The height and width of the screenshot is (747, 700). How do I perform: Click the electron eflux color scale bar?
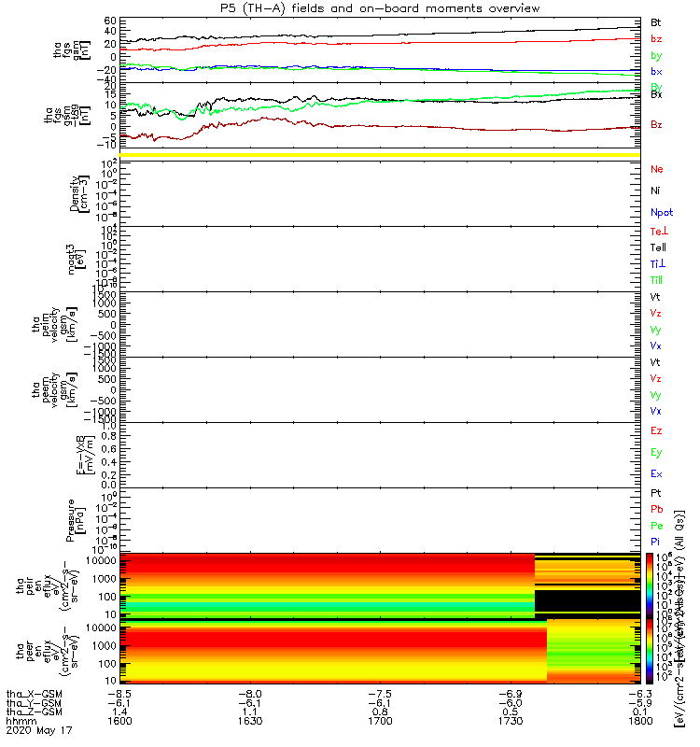(650, 651)
